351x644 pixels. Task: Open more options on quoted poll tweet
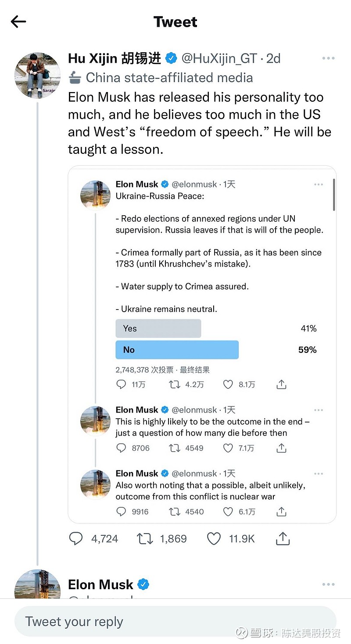click(319, 185)
